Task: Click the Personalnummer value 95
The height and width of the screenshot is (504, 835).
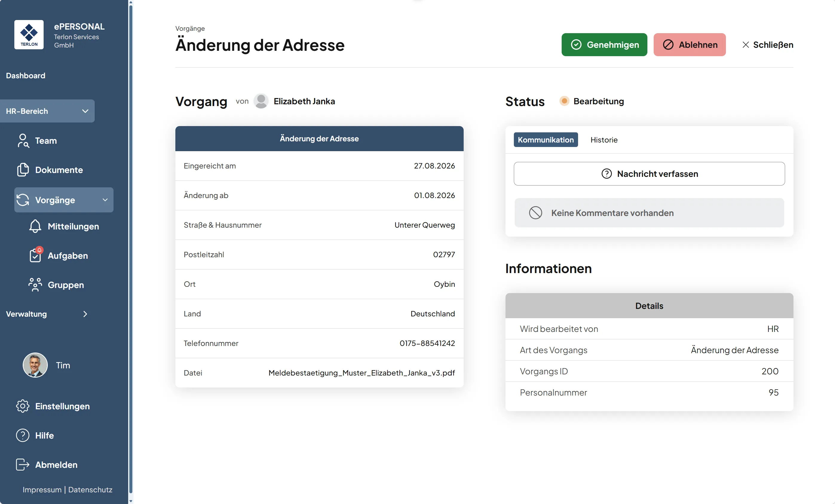Action: click(x=774, y=393)
